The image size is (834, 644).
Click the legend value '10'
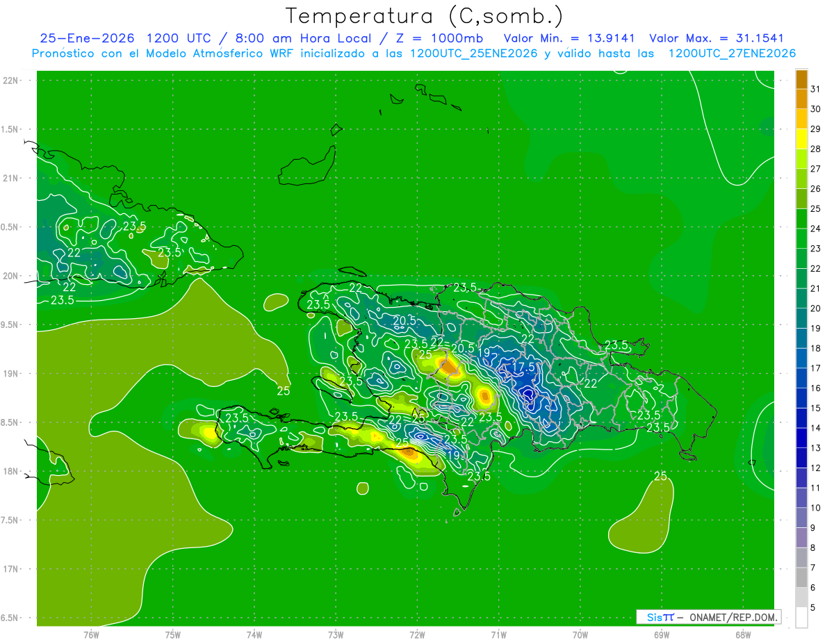[816, 508]
